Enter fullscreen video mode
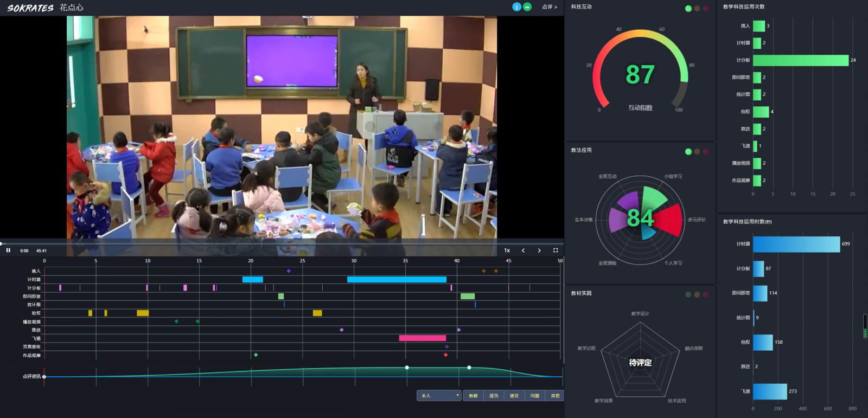The width and height of the screenshot is (868, 418). coord(555,250)
